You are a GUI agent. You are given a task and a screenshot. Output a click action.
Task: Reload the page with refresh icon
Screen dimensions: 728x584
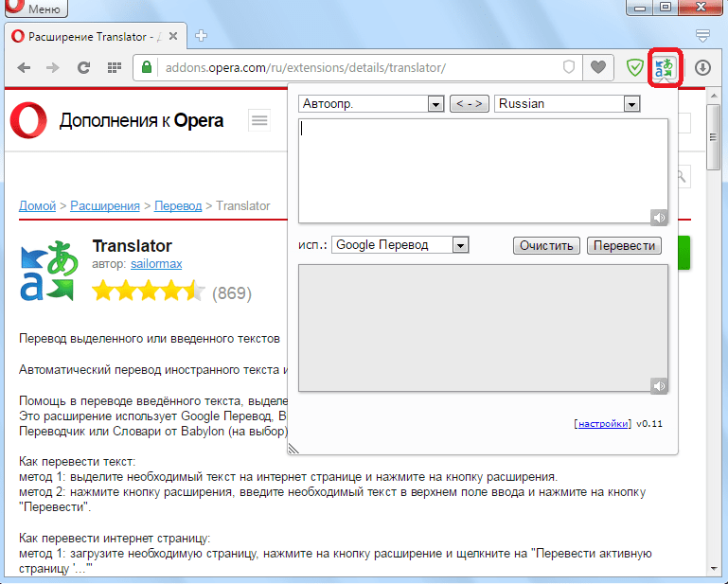click(83, 67)
